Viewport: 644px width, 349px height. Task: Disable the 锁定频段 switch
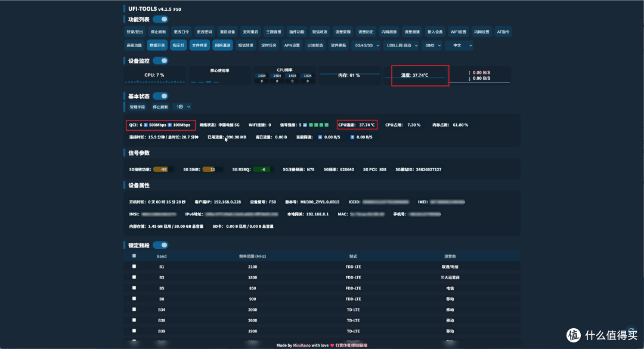click(160, 245)
